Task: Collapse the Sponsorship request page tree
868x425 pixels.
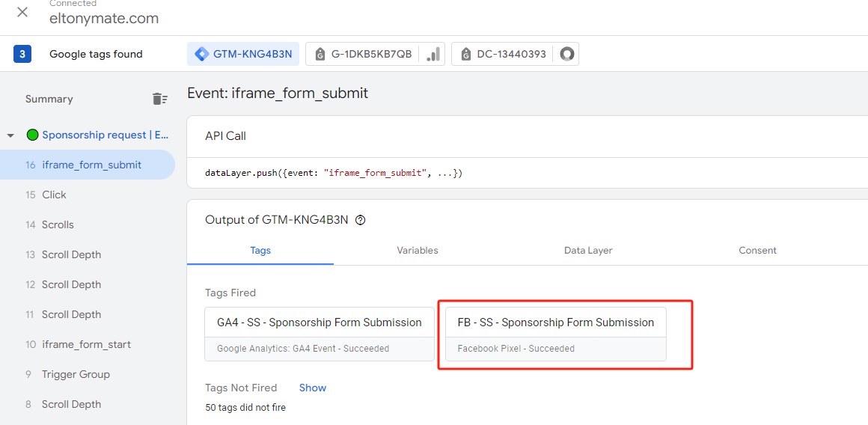Action: pos(10,135)
